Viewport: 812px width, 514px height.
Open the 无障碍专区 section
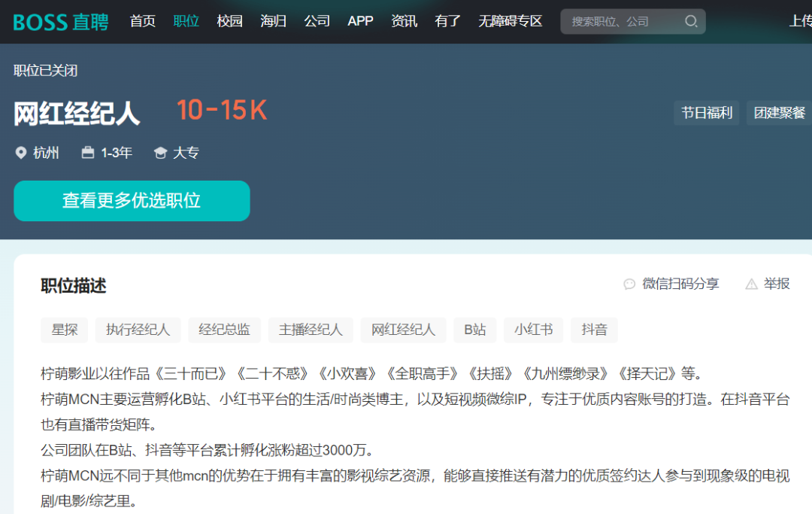tap(510, 21)
